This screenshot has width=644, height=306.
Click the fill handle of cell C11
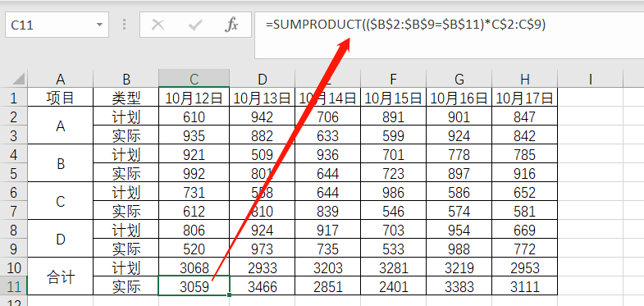[229, 295]
